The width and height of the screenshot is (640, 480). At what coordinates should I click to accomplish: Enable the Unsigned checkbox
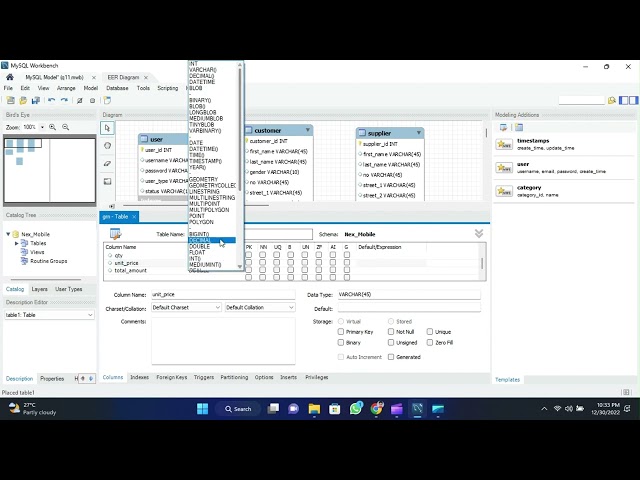click(x=391, y=342)
